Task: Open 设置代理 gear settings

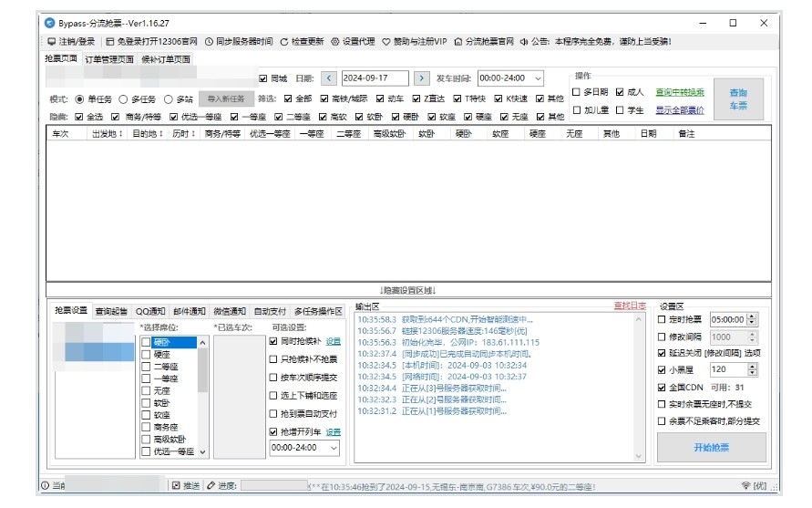Action: pos(334,42)
